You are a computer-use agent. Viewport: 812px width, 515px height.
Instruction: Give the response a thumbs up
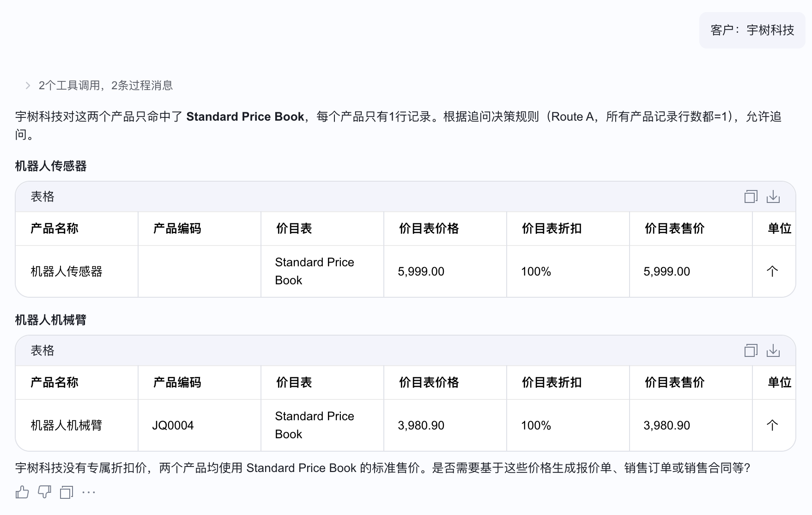click(22, 492)
